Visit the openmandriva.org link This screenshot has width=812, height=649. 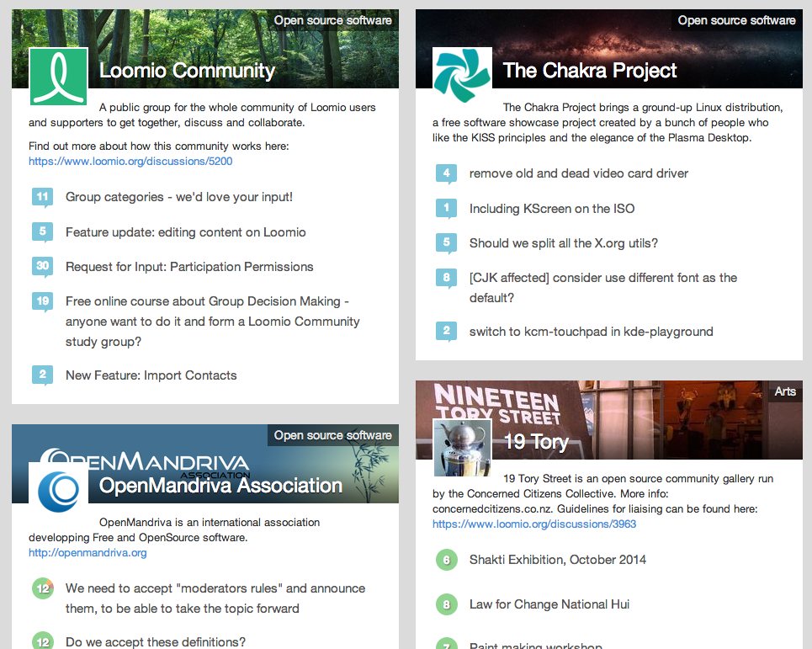coord(88,553)
